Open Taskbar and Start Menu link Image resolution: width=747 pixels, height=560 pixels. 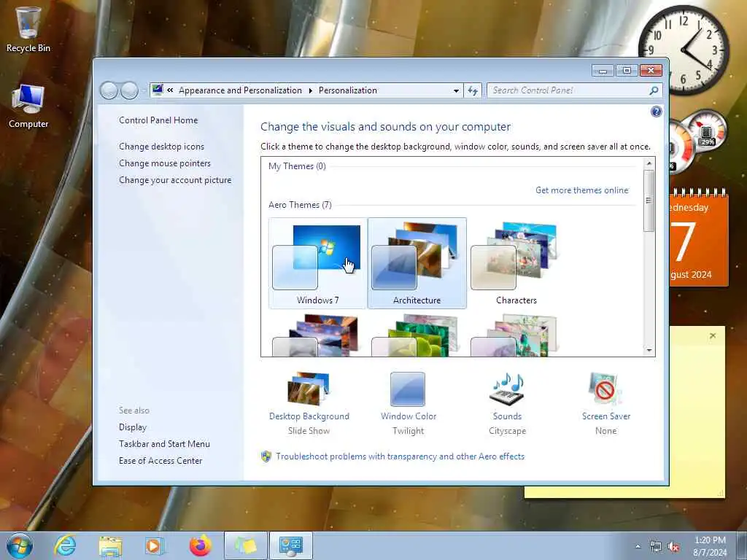pos(164,444)
